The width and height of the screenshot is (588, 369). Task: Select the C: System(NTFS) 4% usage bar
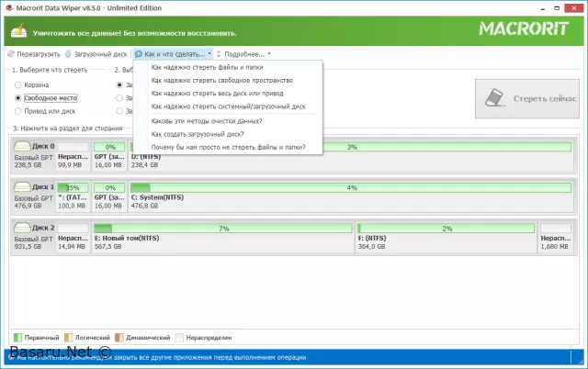click(351, 187)
